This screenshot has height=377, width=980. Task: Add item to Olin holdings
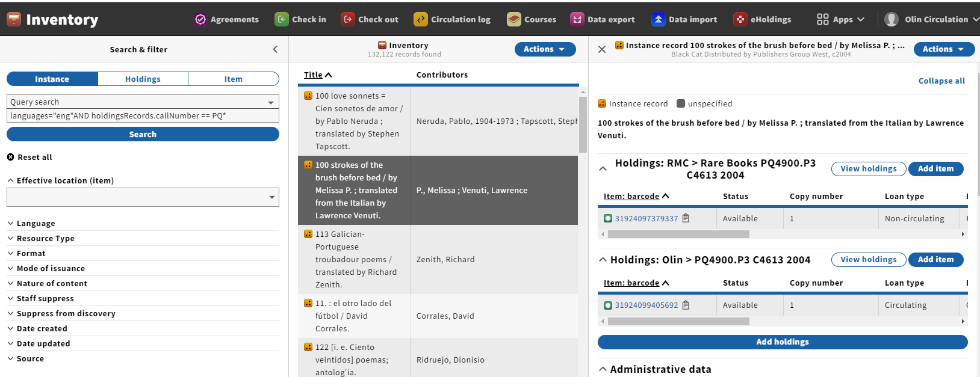(936, 260)
